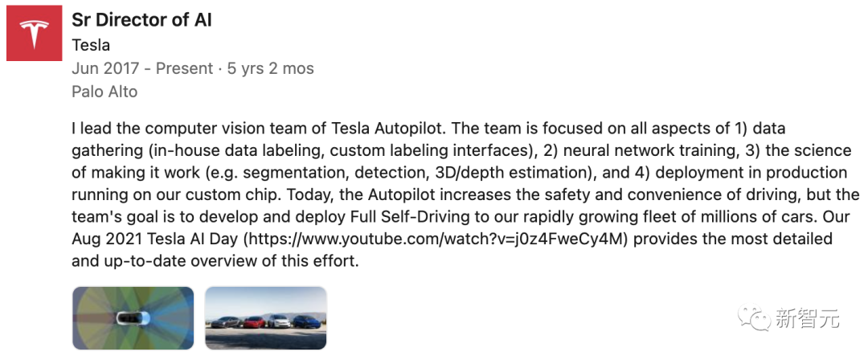The width and height of the screenshot is (868, 356).
Task: Click the 新智元 watermark text
Action: point(807,318)
